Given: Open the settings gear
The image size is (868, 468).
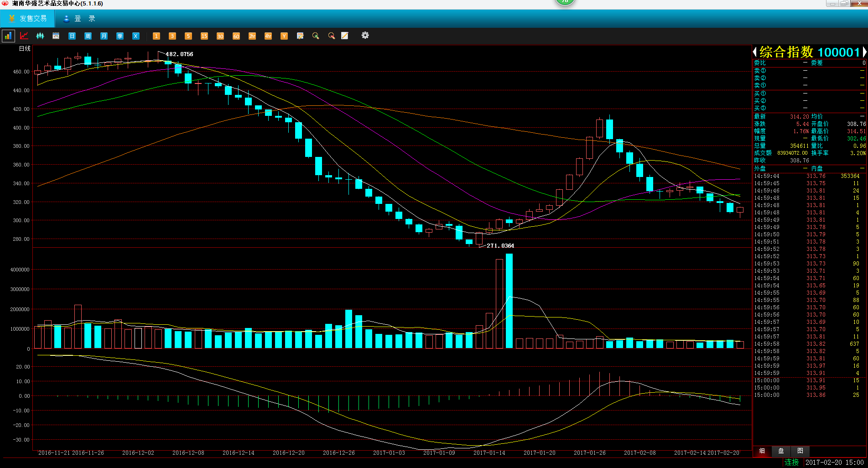Looking at the screenshot, I should [365, 35].
